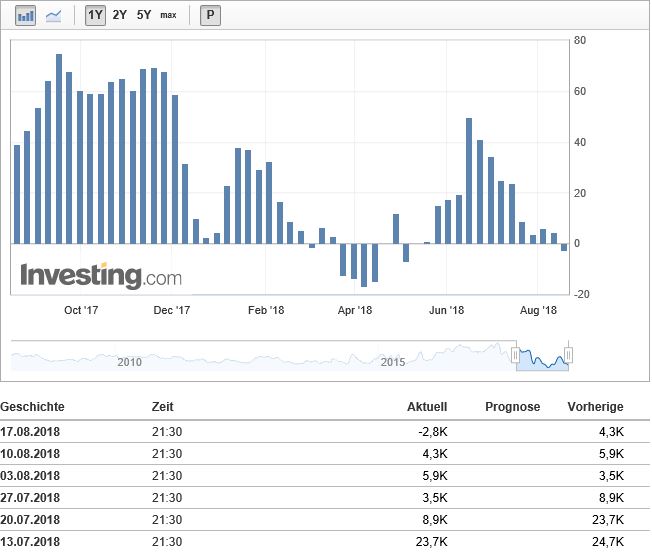Viewport: 652px width, 559px height.
Task: Select the 2Y time range
Action: click(120, 15)
